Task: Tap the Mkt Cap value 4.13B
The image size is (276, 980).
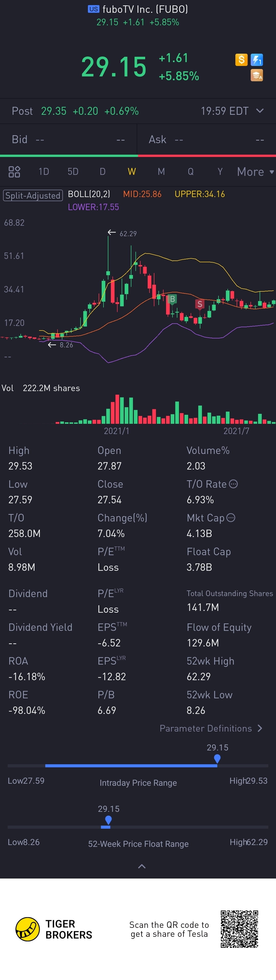Action: pos(199,533)
